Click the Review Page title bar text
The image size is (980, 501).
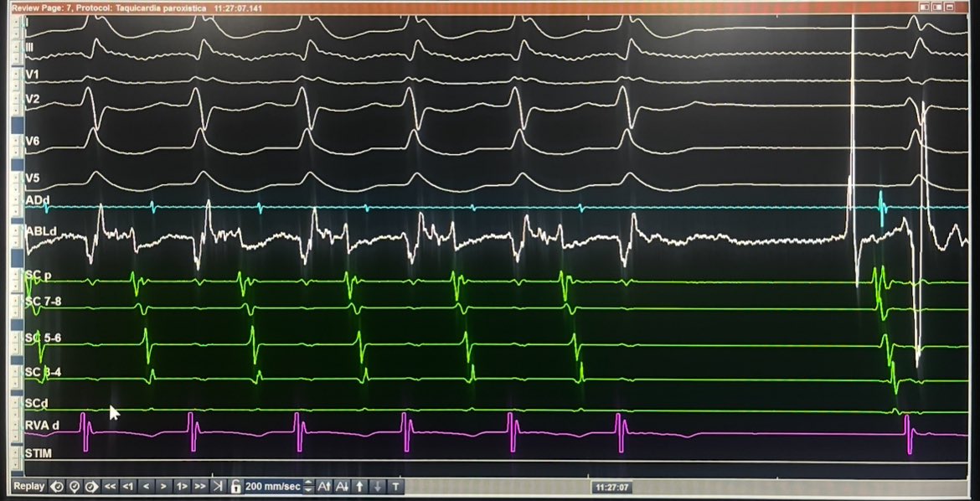pos(137,8)
